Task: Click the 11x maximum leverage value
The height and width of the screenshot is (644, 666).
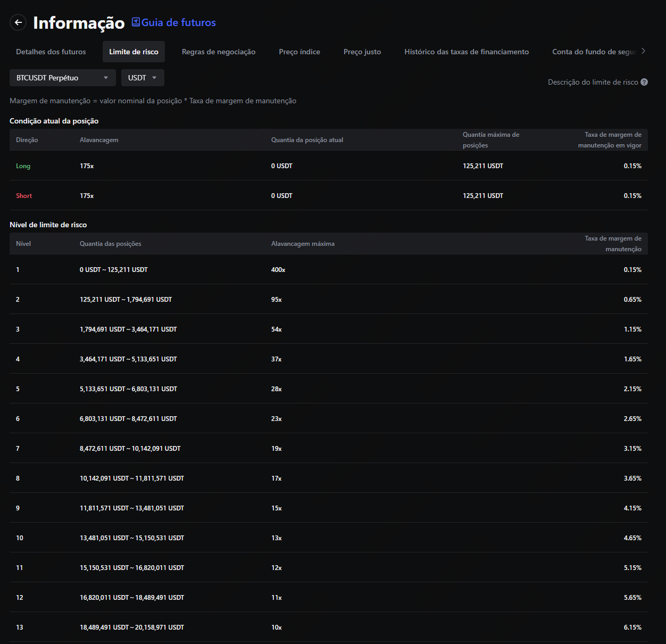Action: coord(277,598)
